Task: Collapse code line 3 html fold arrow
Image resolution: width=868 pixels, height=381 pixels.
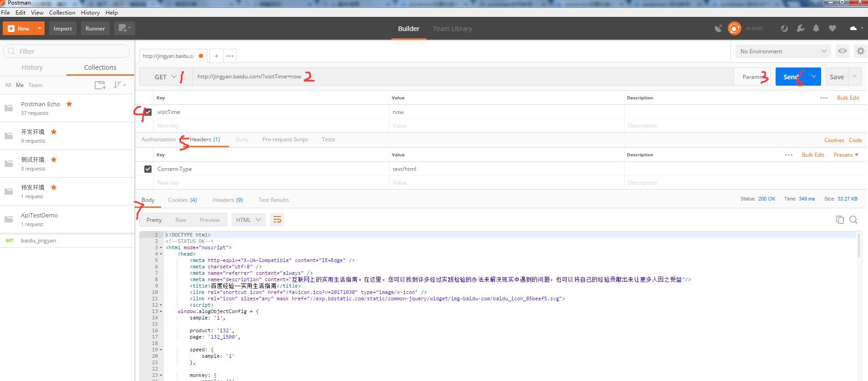Action: (161, 247)
